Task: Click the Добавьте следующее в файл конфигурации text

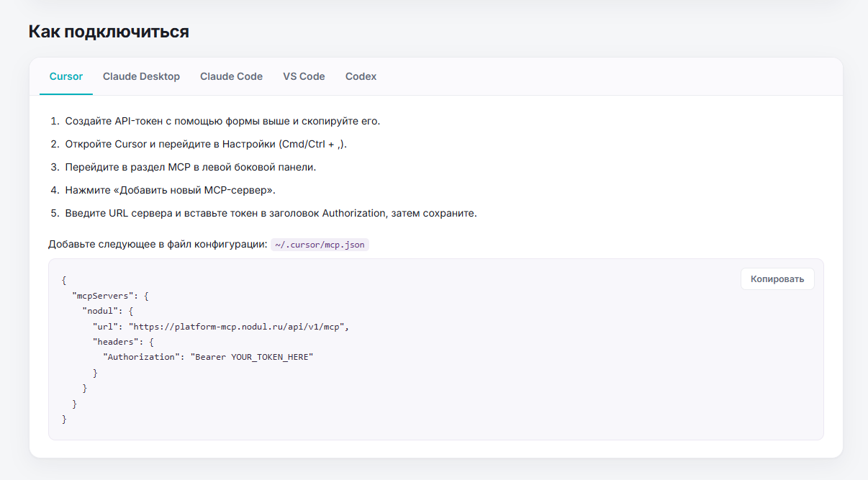Action: click(158, 245)
